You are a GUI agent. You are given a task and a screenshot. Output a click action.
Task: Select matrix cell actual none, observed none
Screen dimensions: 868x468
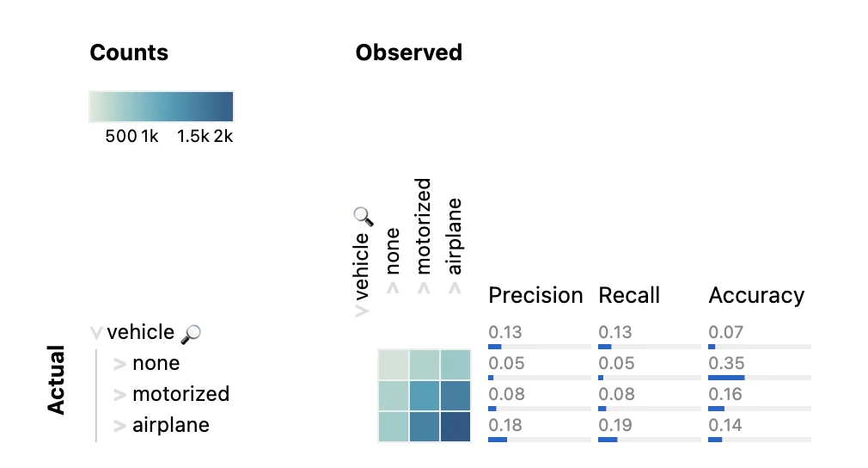pos(393,365)
